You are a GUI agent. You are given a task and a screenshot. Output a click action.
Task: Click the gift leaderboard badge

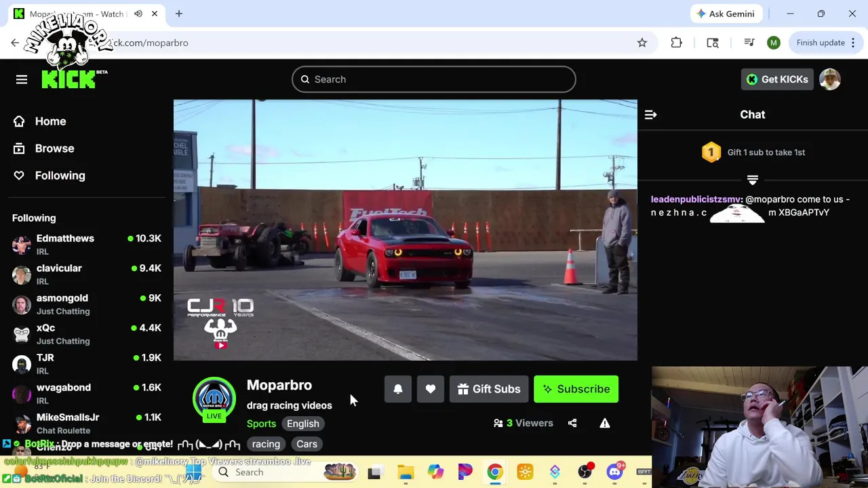tap(711, 152)
